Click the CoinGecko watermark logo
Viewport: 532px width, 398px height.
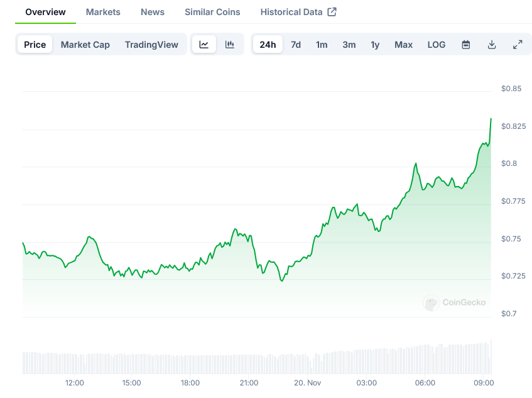click(431, 303)
